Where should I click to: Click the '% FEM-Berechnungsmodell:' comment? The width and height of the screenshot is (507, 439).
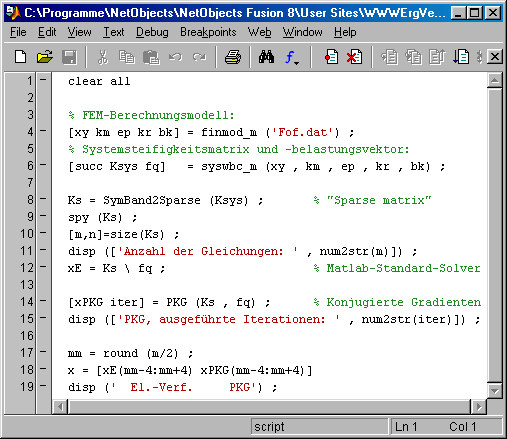(x=151, y=115)
